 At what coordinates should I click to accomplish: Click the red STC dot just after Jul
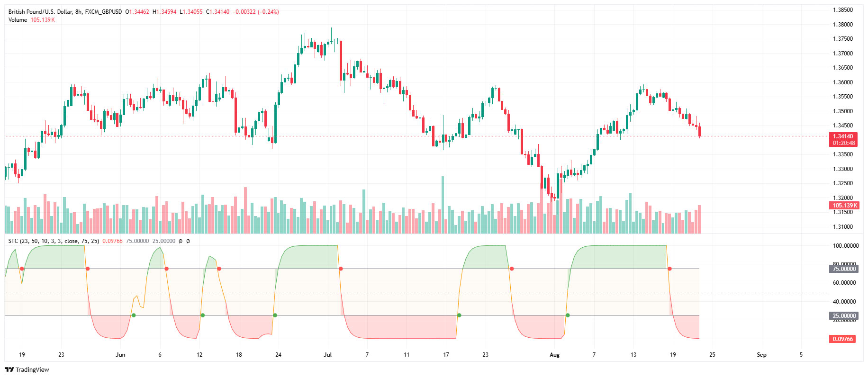tap(341, 269)
